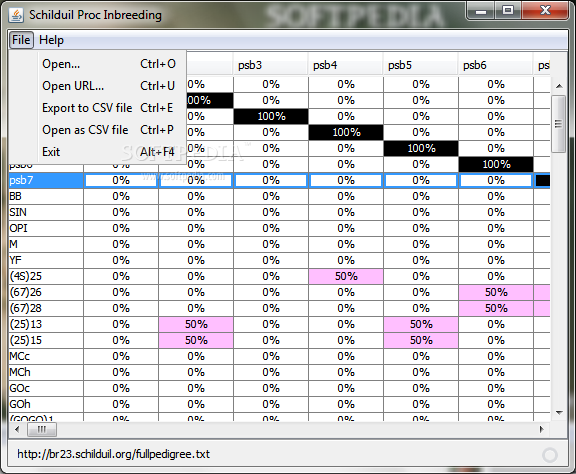Click pink 50% cell in (4S)25 row

click(x=346, y=276)
